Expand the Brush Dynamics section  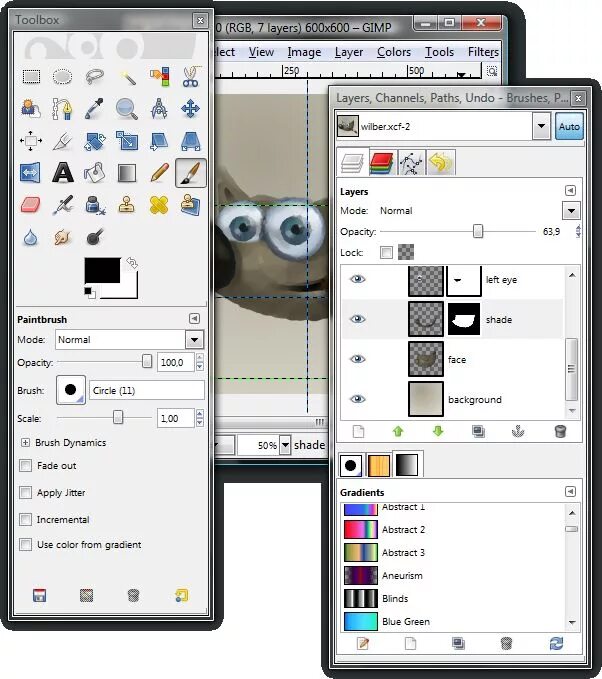point(25,443)
